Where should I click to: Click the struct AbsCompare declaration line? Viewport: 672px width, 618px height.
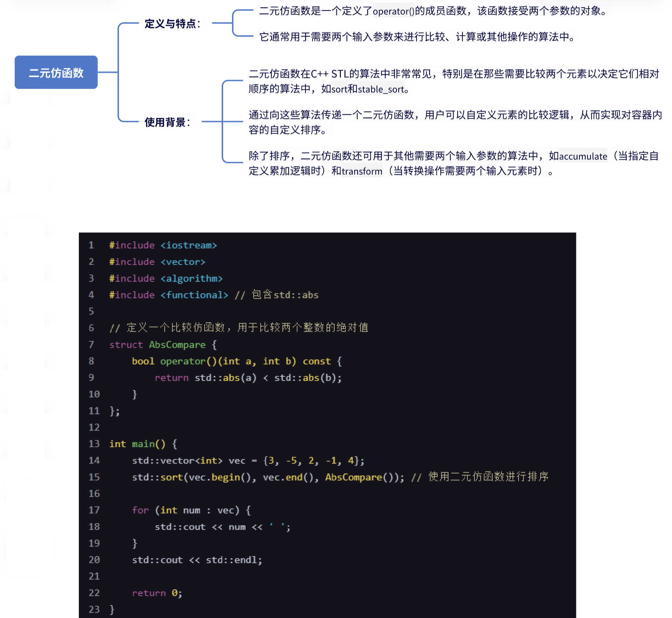tap(163, 345)
